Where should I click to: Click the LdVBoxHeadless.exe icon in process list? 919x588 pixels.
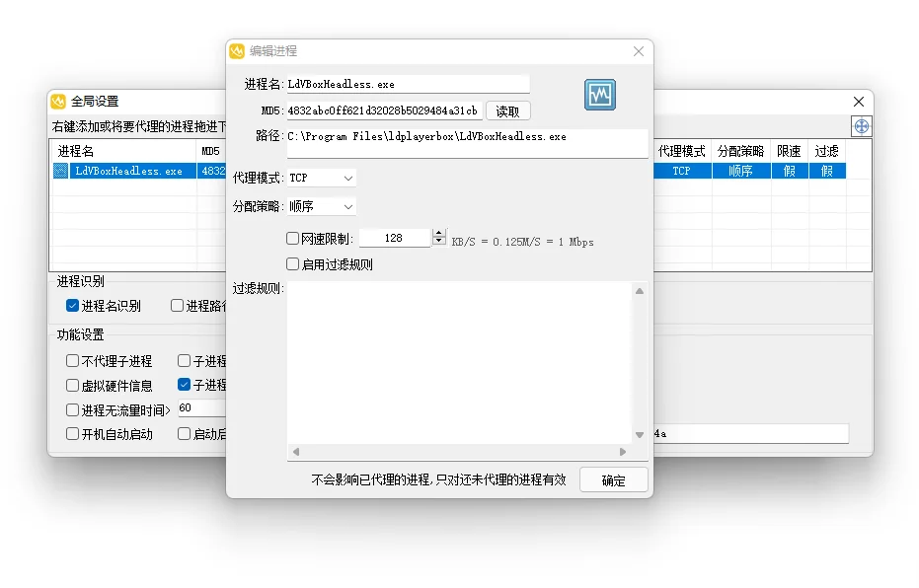(x=59, y=170)
